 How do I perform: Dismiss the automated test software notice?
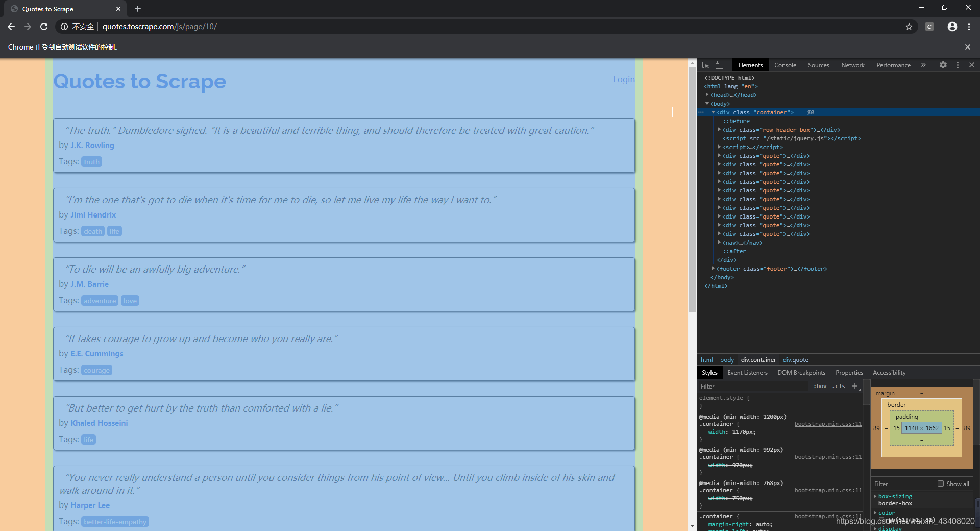(x=967, y=47)
